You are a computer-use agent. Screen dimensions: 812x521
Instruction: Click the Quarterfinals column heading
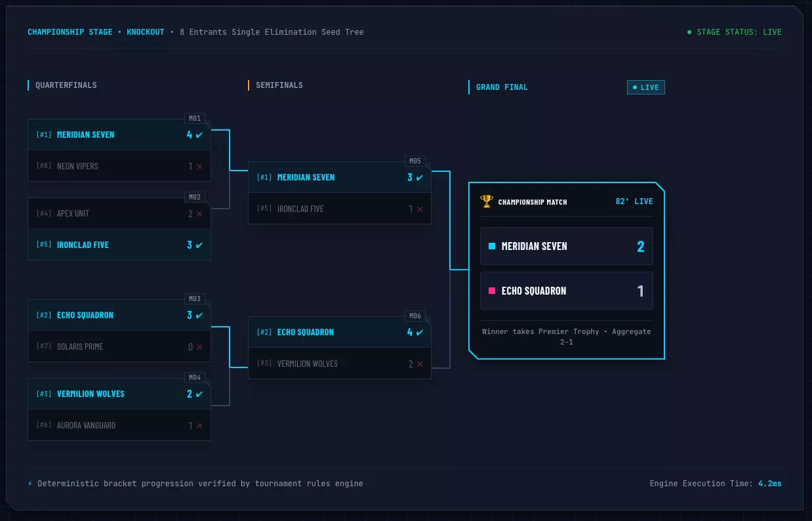click(66, 85)
